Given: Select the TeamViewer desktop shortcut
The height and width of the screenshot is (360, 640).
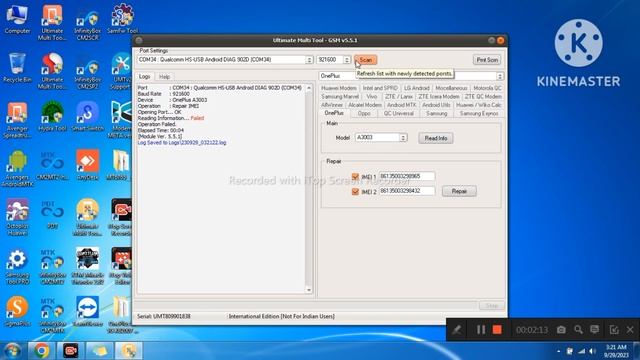Looking at the screenshot, I should (x=87, y=311).
